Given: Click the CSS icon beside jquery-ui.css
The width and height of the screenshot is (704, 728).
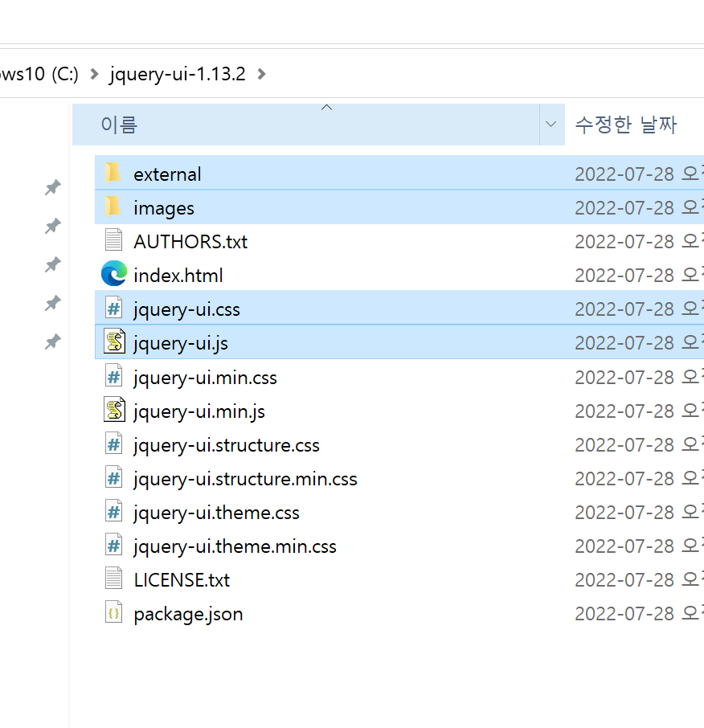Looking at the screenshot, I should pos(114,308).
